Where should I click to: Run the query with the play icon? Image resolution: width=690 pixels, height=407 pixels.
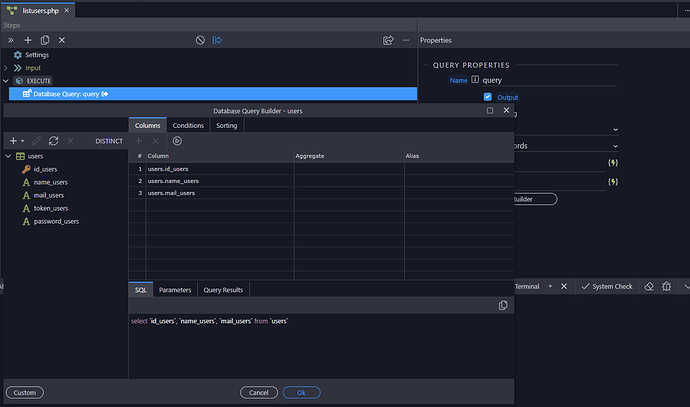177,141
